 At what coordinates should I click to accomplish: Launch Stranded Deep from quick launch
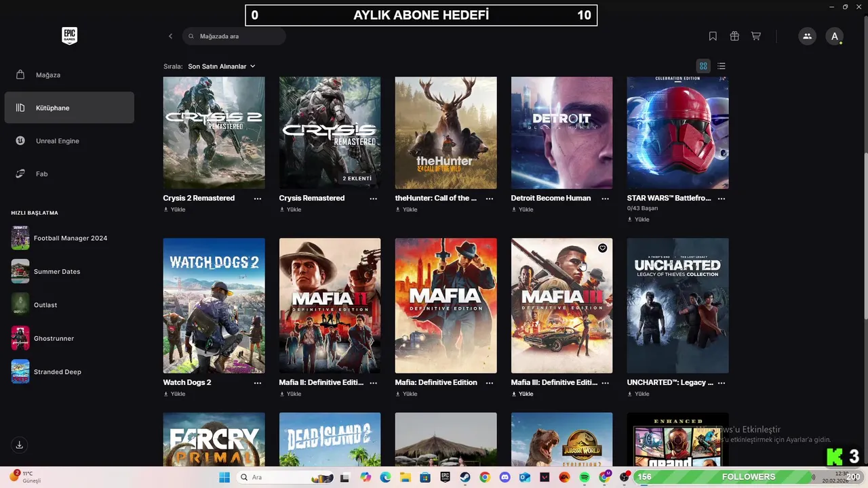pyautogui.click(x=46, y=372)
